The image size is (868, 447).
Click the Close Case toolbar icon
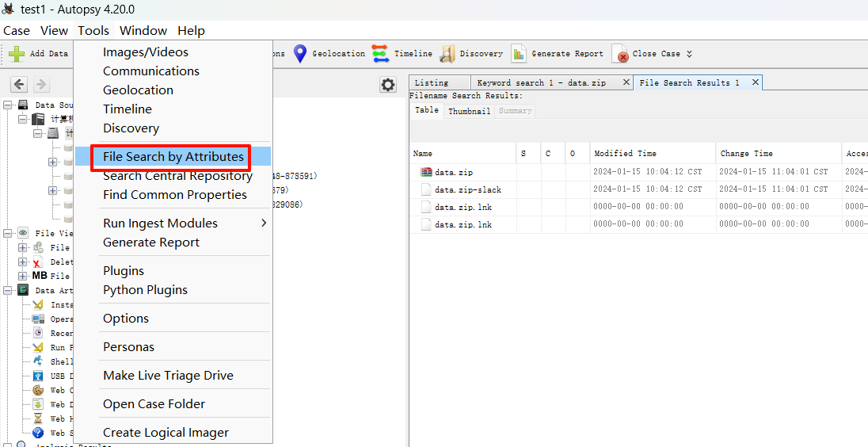point(620,54)
